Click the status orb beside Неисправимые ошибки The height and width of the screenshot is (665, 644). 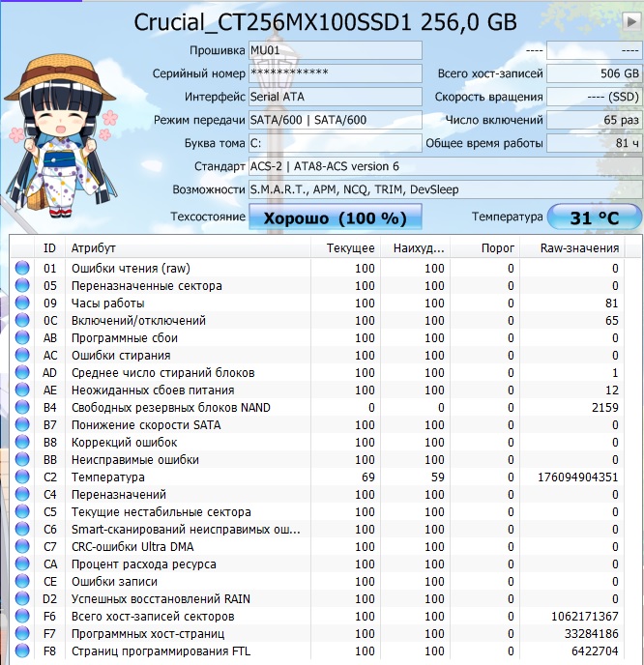click(22, 459)
